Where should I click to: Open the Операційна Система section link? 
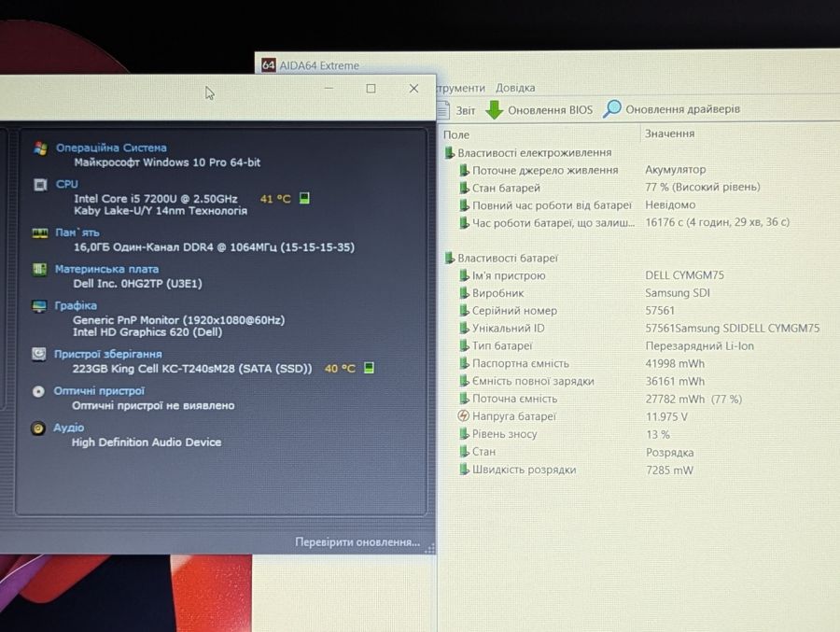click(111, 147)
